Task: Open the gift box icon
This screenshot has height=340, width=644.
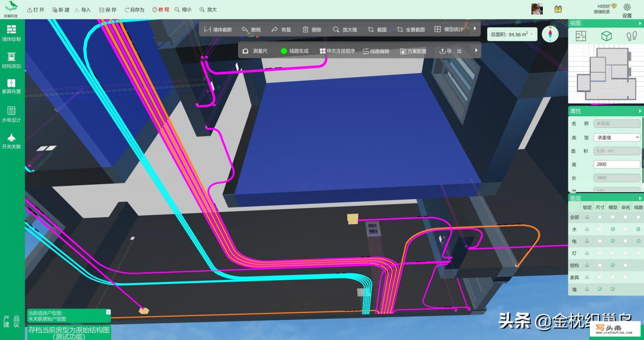Action: pos(558,9)
